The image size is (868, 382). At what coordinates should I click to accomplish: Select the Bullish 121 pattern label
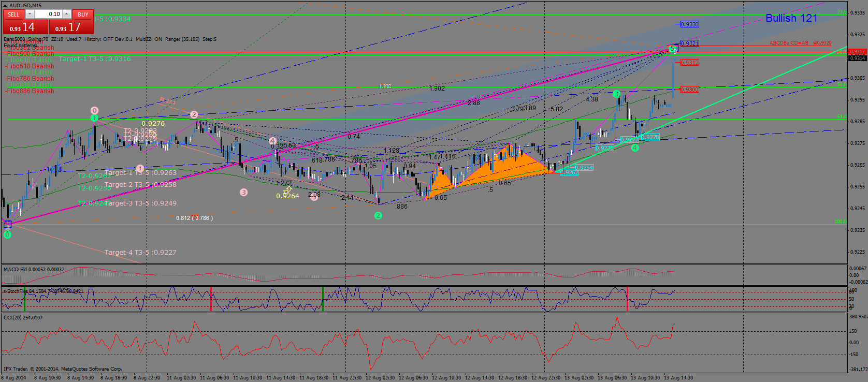[x=791, y=18]
